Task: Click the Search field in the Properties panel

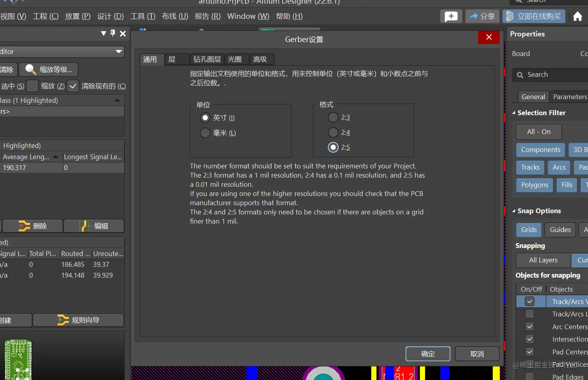Action: tap(550, 75)
